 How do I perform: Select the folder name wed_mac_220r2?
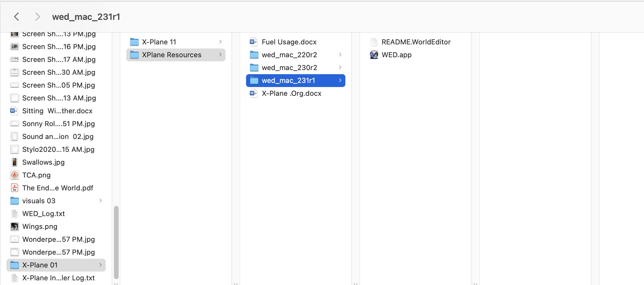pos(290,55)
